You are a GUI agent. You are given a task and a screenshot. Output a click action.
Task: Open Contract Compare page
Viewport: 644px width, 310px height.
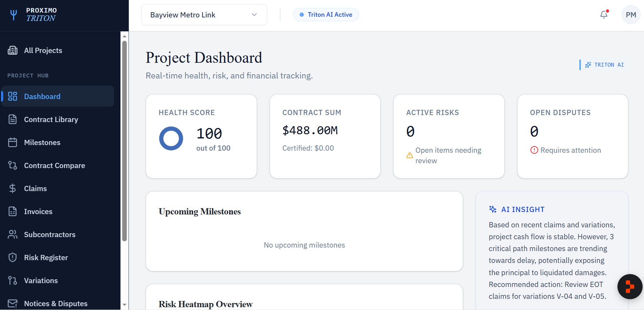coord(58,166)
